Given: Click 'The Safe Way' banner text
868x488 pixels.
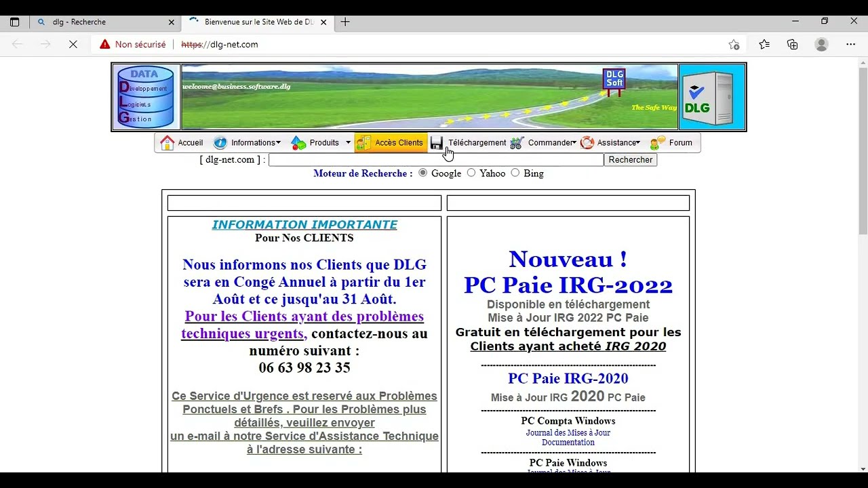Looking at the screenshot, I should click(654, 107).
